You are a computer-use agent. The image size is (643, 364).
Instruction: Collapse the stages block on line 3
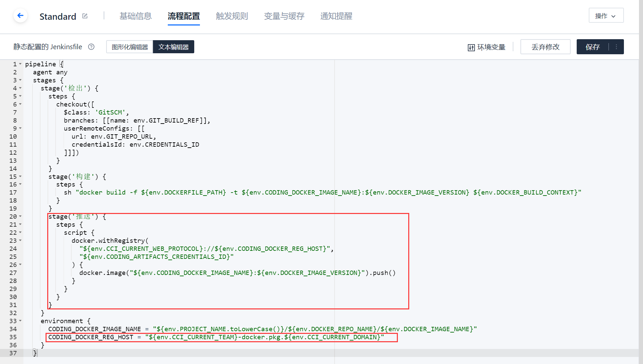(x=20, y=80)
